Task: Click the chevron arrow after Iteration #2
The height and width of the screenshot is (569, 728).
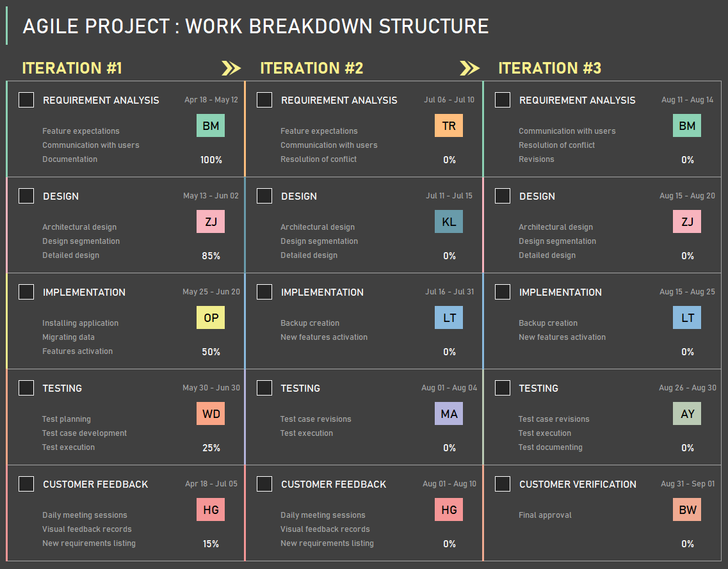Action: click(x=469, y=68)
